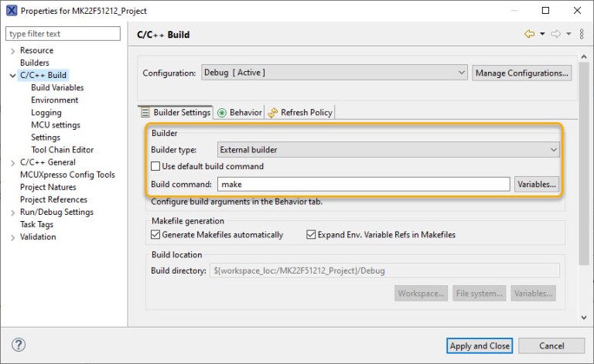
Task: Select Task Tags tree item
Action: point(36,224)
